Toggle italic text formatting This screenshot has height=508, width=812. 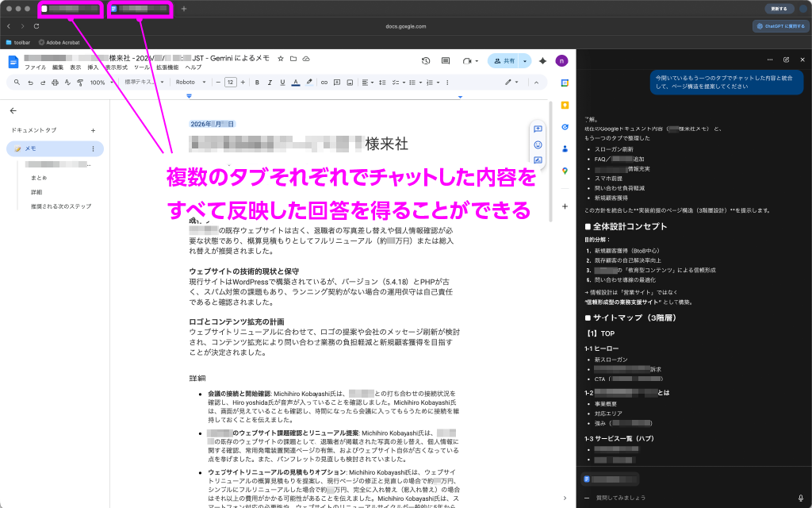pyautogui.click(x=270, y=82)
